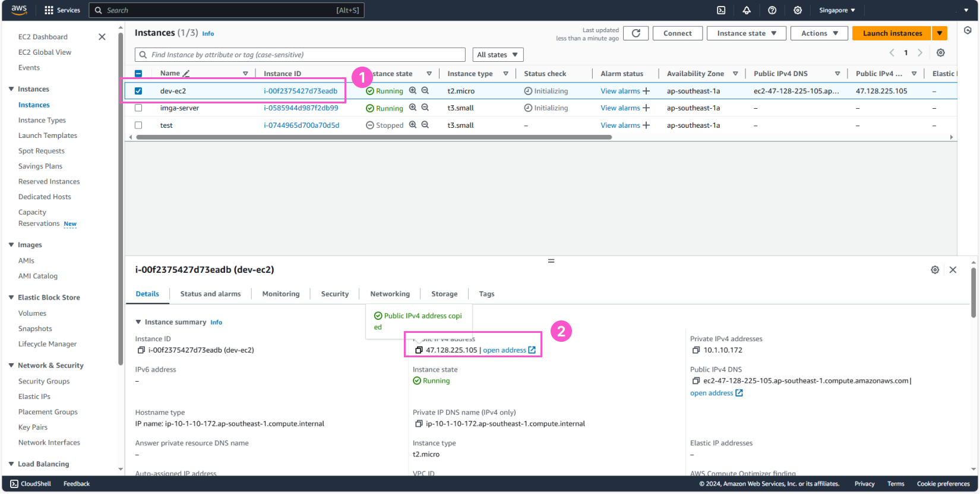Close the instance details panel

point(953,270)
